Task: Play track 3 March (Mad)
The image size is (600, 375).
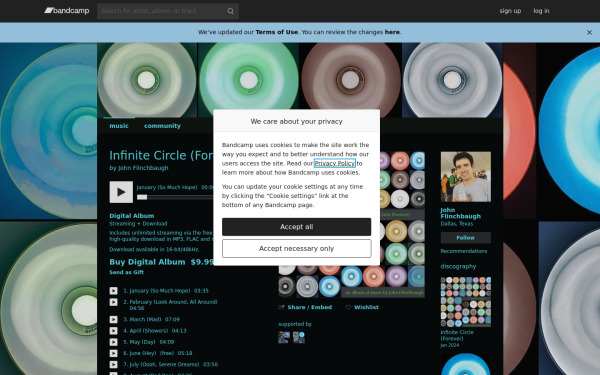Action: tap(114, 319)
